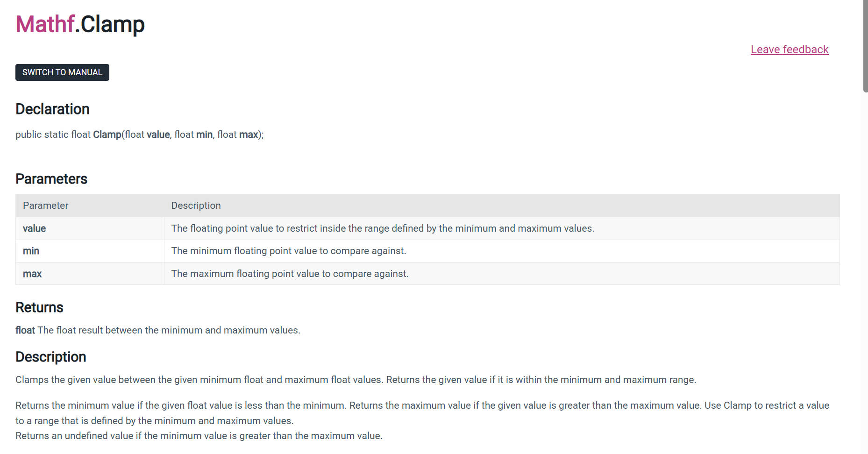Click the value row's description text

point(382,228)
